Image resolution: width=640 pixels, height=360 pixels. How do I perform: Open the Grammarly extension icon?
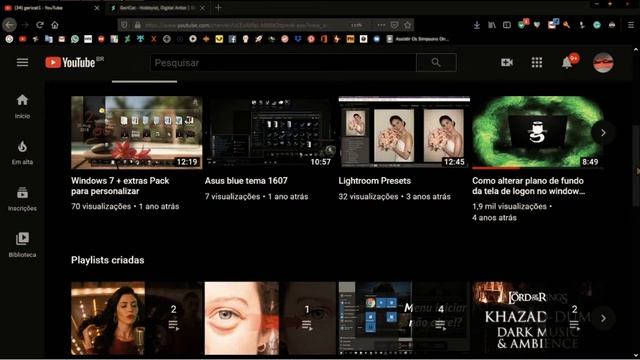[597, 25]
